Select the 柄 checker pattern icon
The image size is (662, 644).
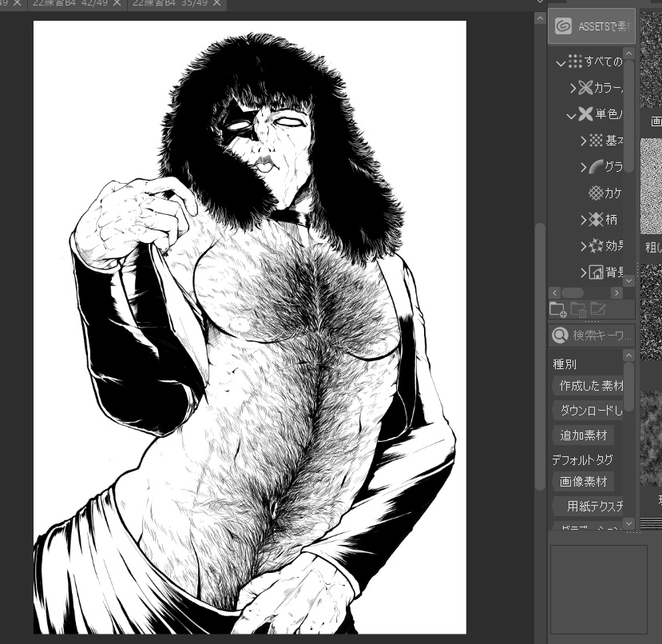596,219
